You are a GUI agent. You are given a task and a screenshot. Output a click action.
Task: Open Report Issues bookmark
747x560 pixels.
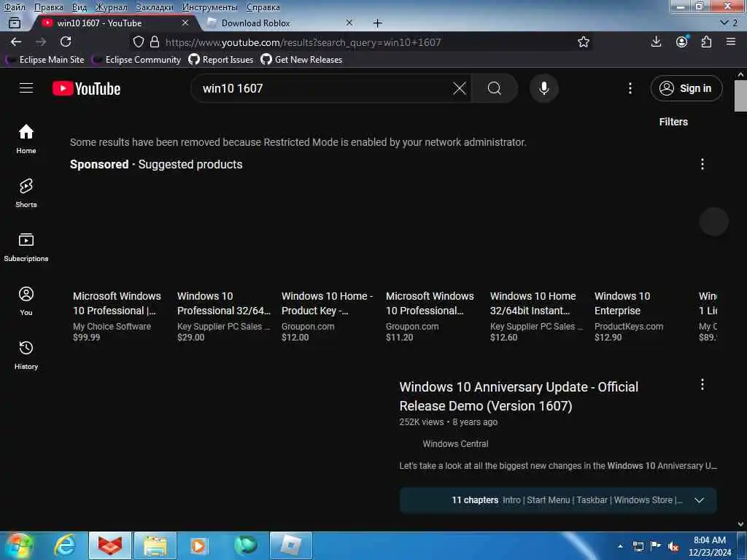pos(221,60)
